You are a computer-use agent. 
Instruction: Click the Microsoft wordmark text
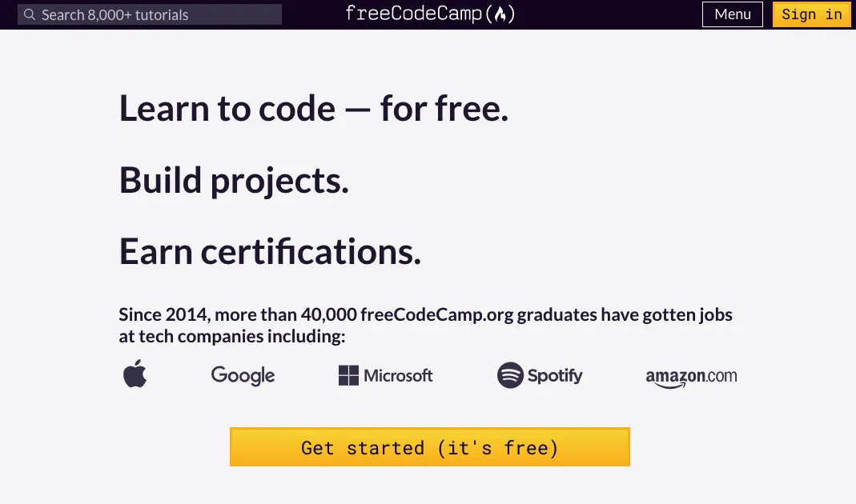tap(398, 375)
